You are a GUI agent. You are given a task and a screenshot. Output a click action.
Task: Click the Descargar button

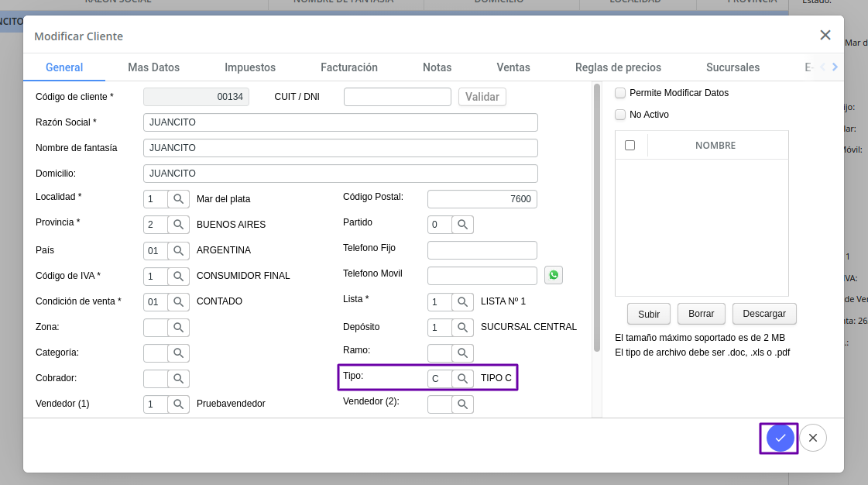pyautogui.click(x=764, y=314)
